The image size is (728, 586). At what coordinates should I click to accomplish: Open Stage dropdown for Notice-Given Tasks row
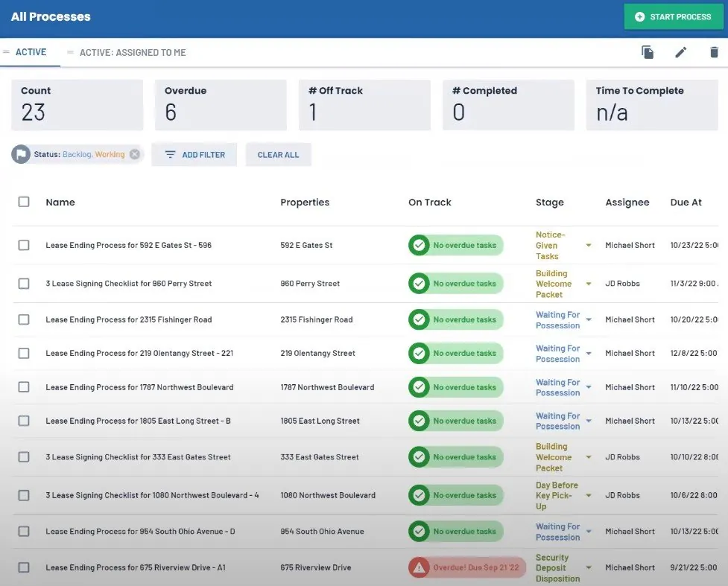pos(588,246)
